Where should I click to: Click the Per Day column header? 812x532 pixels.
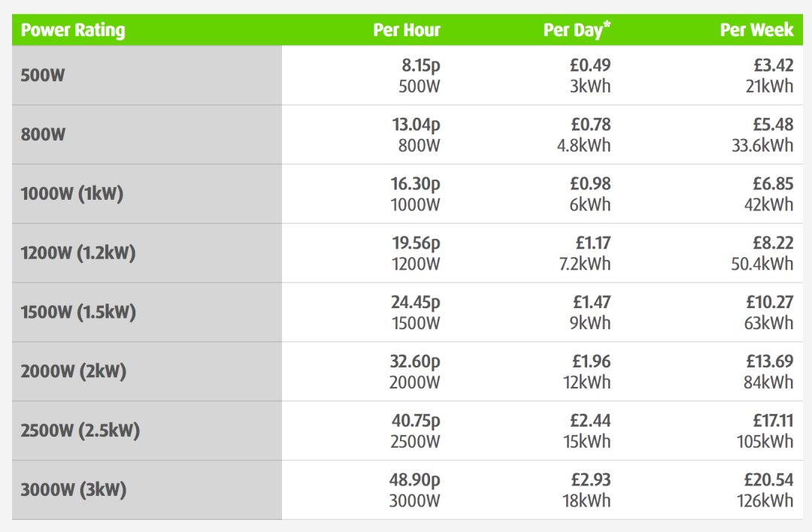(x=577, y=31)
